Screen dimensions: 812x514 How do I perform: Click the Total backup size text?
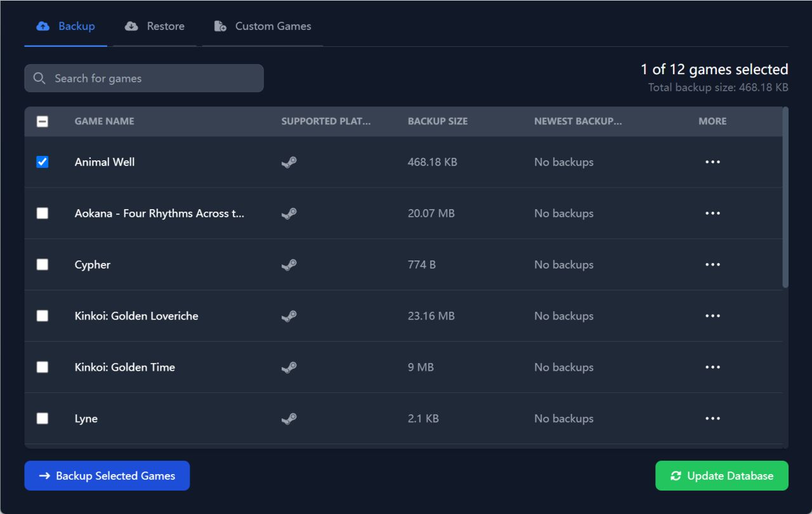(x=718, y=87)
